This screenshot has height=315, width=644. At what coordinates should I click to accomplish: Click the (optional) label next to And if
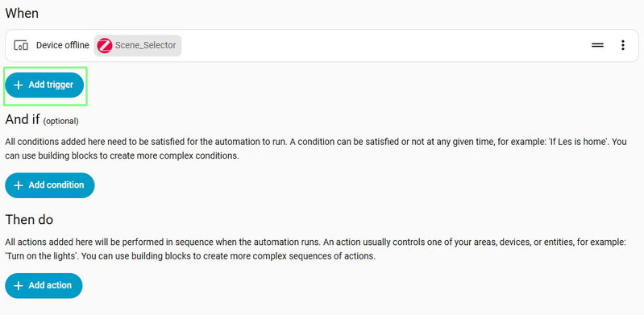point(60,121)
